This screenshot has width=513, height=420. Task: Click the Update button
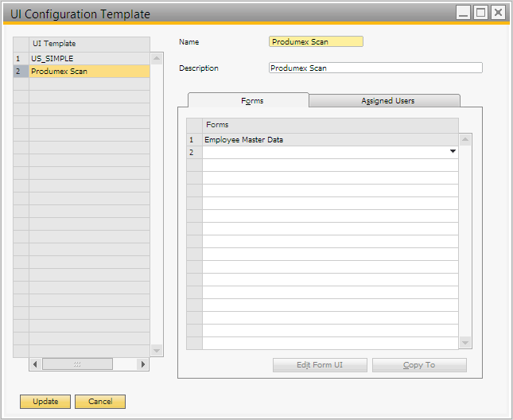(45, 402)
